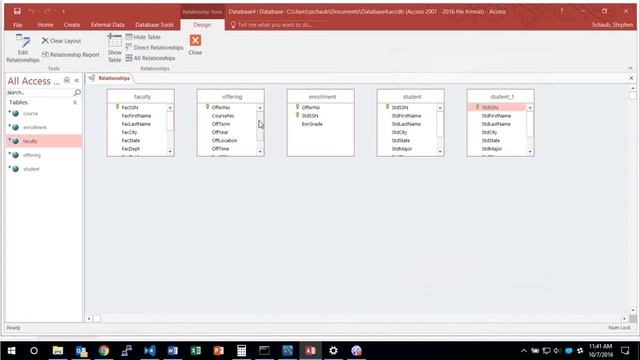
Task: Click the Windows Start button
Action: (11, 351)
